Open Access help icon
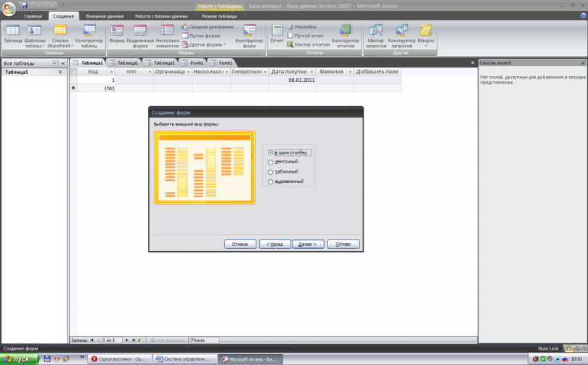The image size is (588, 365). click(583, 16)
